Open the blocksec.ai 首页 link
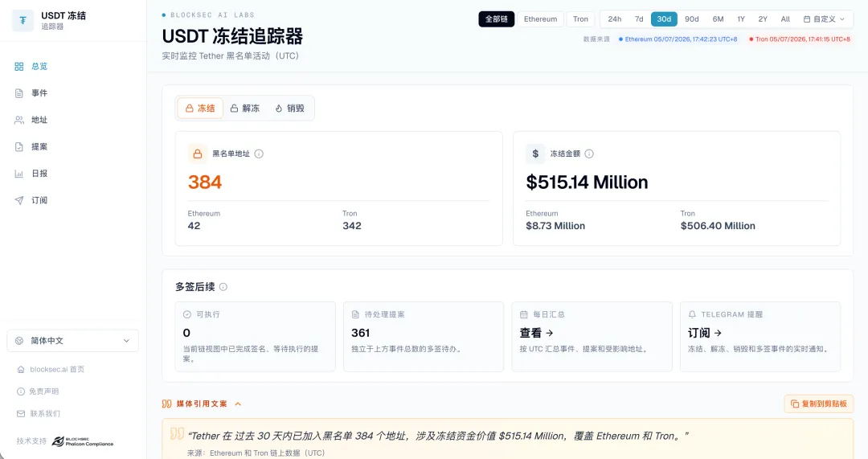 tap(51, 369)
